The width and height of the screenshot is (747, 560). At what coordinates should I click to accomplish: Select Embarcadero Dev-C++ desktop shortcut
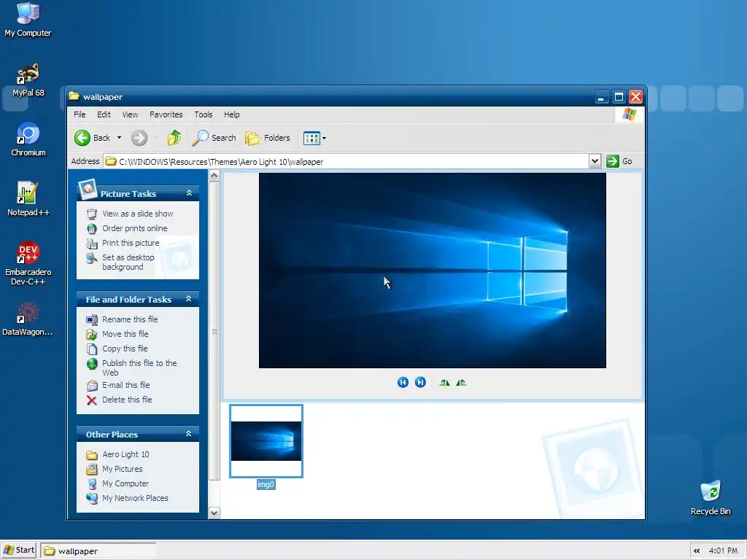point(28,263)
